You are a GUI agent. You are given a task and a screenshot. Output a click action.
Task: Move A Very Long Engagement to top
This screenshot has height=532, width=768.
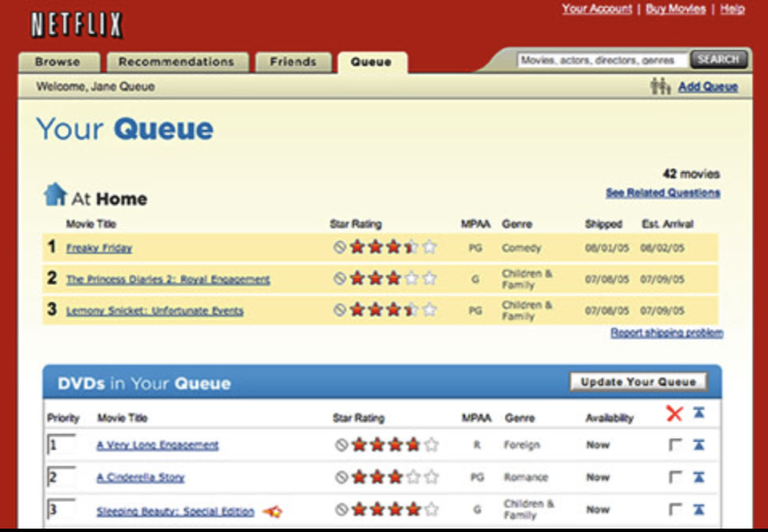point(699,445)
